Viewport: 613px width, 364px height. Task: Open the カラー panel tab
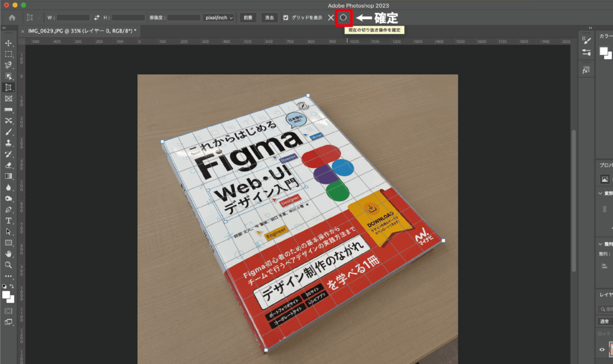(x=606, y=36)
